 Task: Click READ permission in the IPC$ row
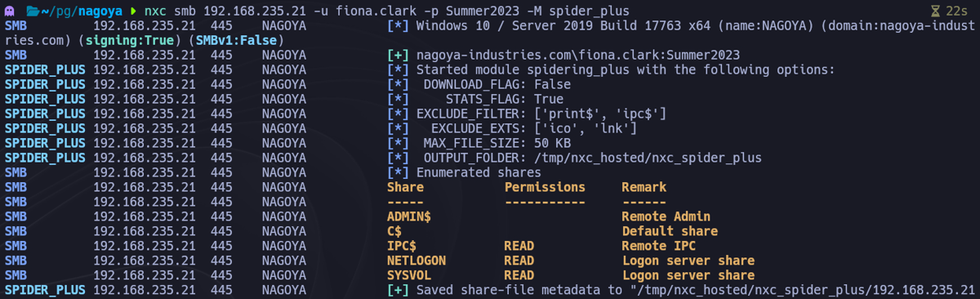(x=519, y=247)
